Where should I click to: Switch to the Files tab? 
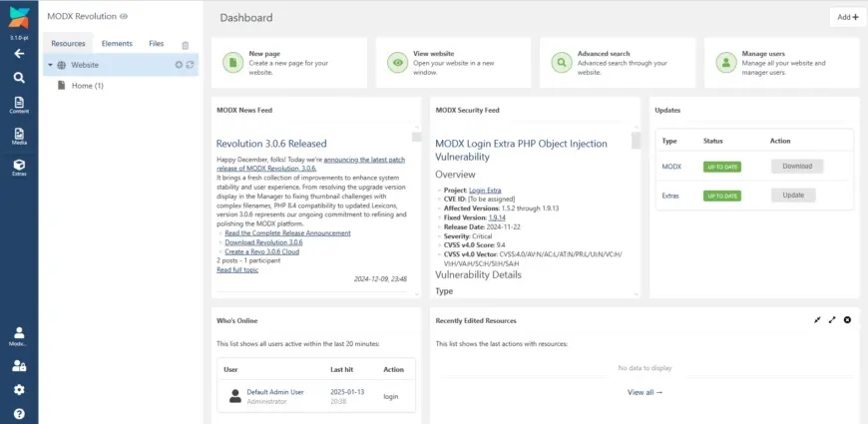(x=157, y=44)
